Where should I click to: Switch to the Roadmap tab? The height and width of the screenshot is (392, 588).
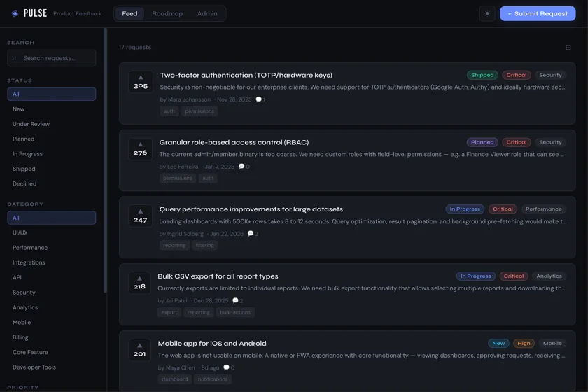click(x=167, y=13)
